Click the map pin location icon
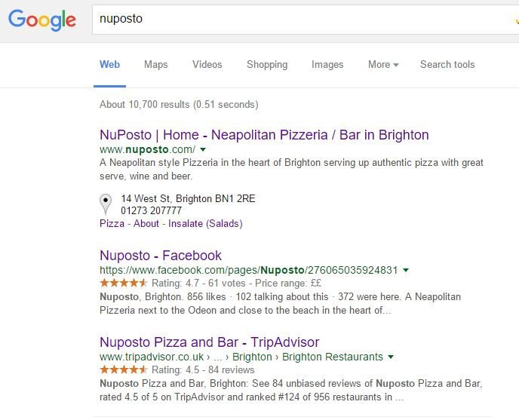 (106, 204)
